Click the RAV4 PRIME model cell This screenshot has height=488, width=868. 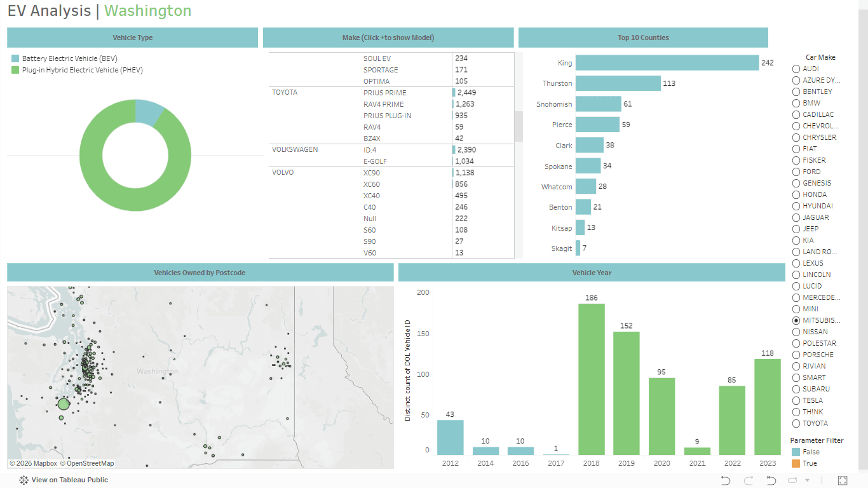coord(384,104)
